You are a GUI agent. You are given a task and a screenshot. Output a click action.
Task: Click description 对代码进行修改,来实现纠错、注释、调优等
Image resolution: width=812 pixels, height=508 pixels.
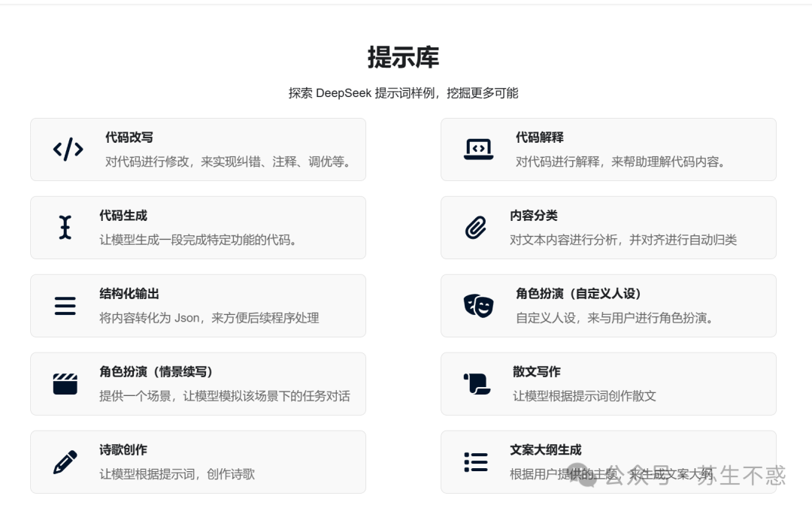click(230, 162)
